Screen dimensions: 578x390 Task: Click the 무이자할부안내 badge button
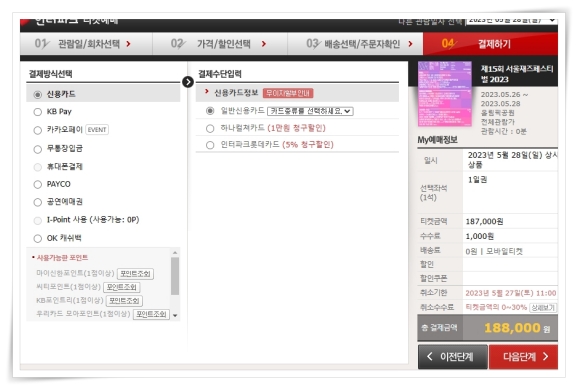click(x=288, y=93)
